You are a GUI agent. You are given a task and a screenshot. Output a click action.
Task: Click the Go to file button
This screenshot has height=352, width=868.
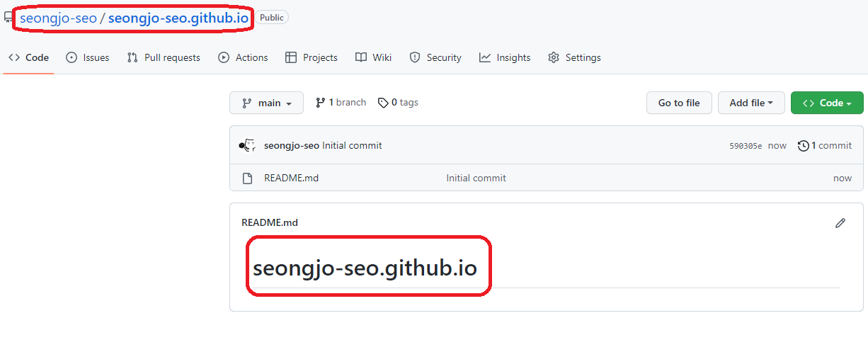click(x=679, y=103)
